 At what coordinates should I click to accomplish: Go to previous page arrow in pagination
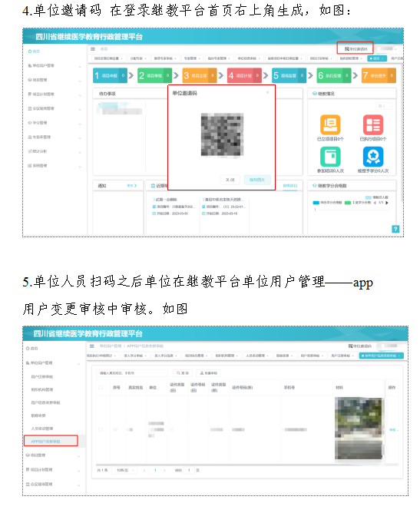pos(144,470)
